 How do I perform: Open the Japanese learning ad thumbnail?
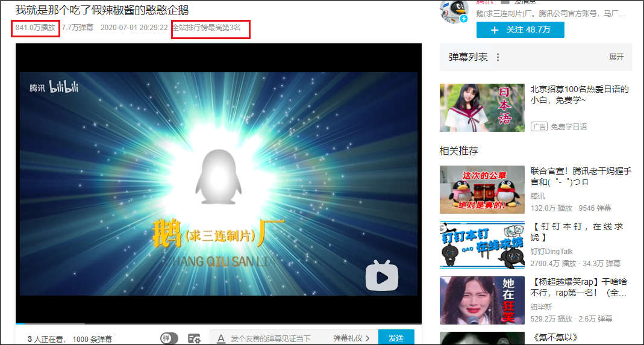coord(482,108)
